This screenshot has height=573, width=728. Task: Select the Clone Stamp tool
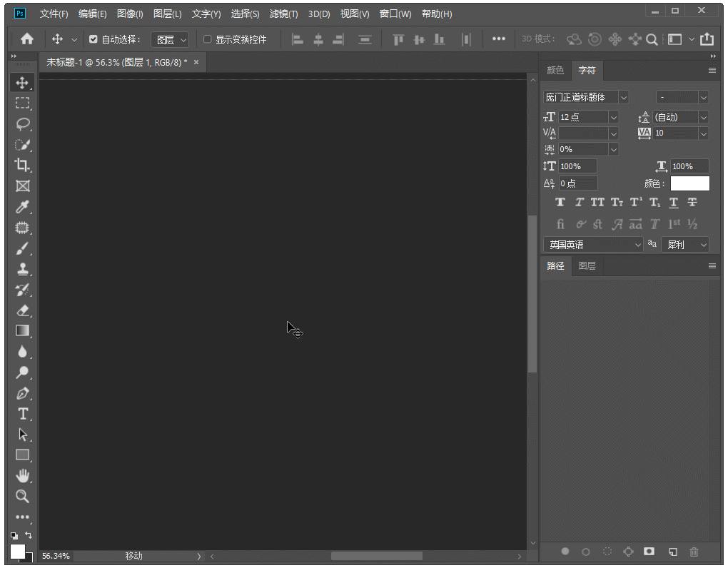tap(22, 269)
